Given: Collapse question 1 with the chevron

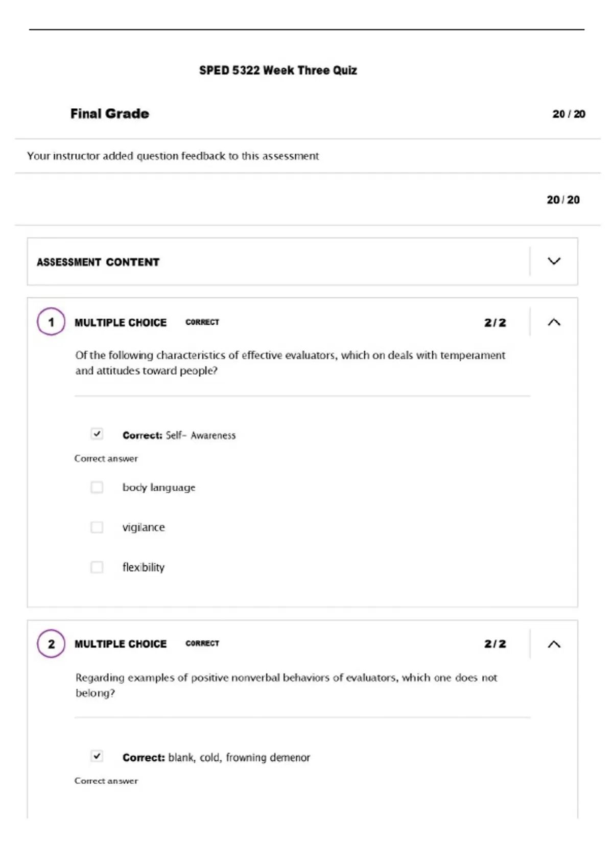Looking at the screenshot, I should (x=554, y=322).
